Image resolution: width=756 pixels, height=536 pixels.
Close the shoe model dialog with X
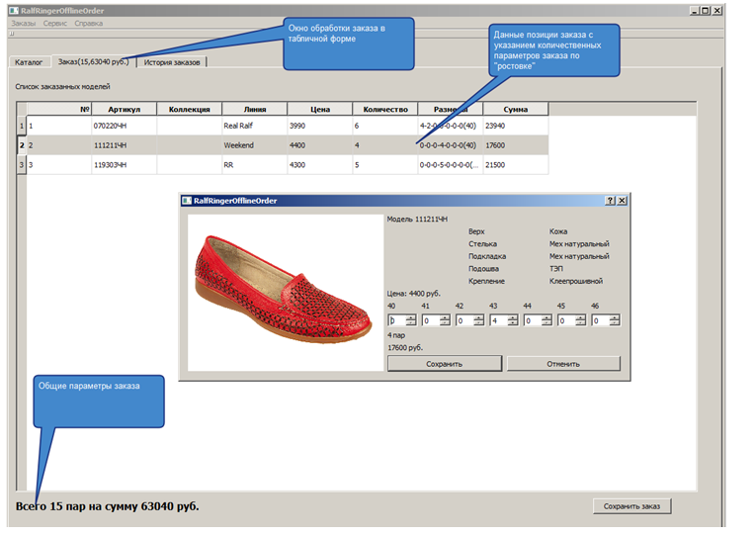(x=622, y=201)
